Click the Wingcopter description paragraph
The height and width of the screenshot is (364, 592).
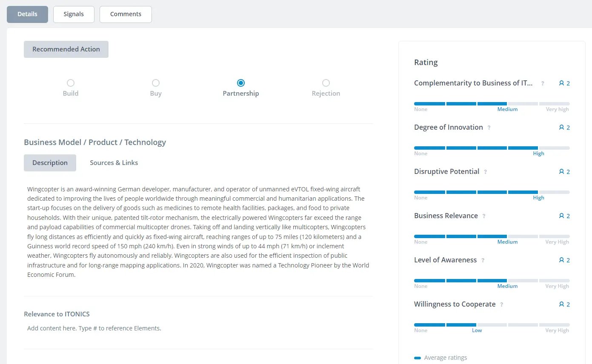pyautogui.click(x=198, y=232)
